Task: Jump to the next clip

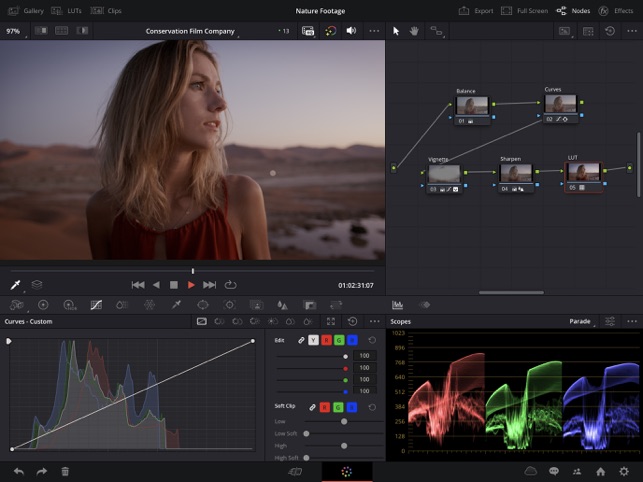Action: [209, 285]
